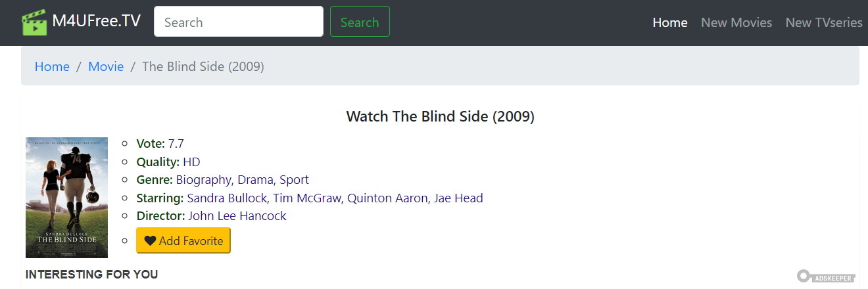Image resolution: width=868 pixels, height=289 pixels.
Task: Select the Sport genre link
Action: tap(294, 179)
